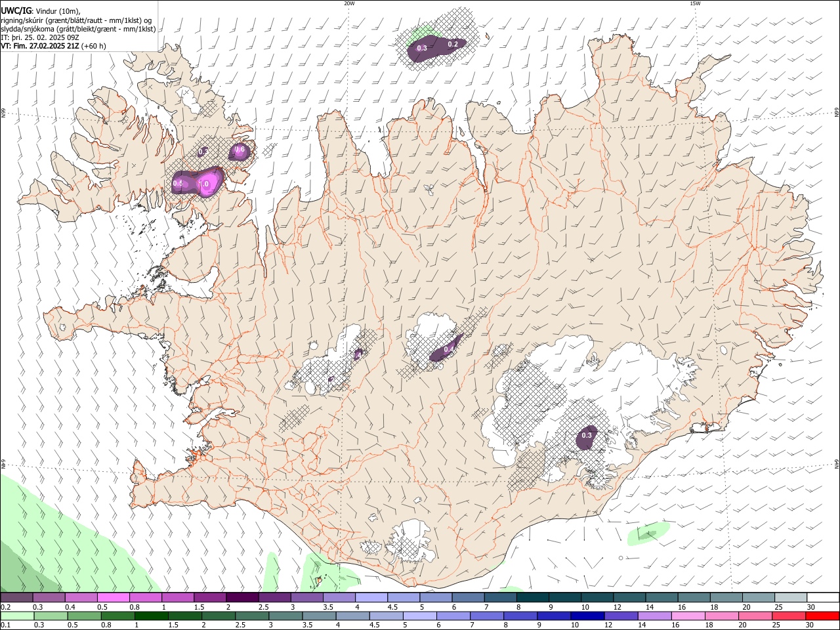The image size is (840, 630).
Task: Click the 66N latitude label on right edge
Action: point(837,113)
